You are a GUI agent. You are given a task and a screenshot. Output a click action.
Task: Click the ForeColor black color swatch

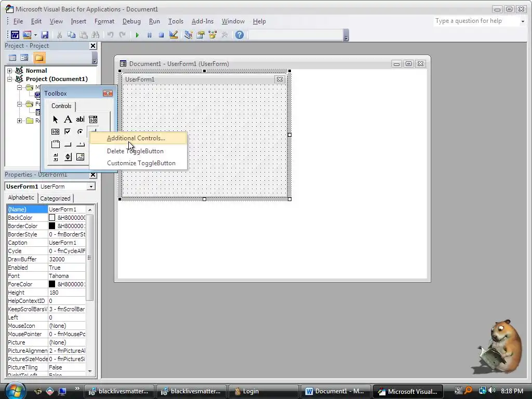pos(52,284)
